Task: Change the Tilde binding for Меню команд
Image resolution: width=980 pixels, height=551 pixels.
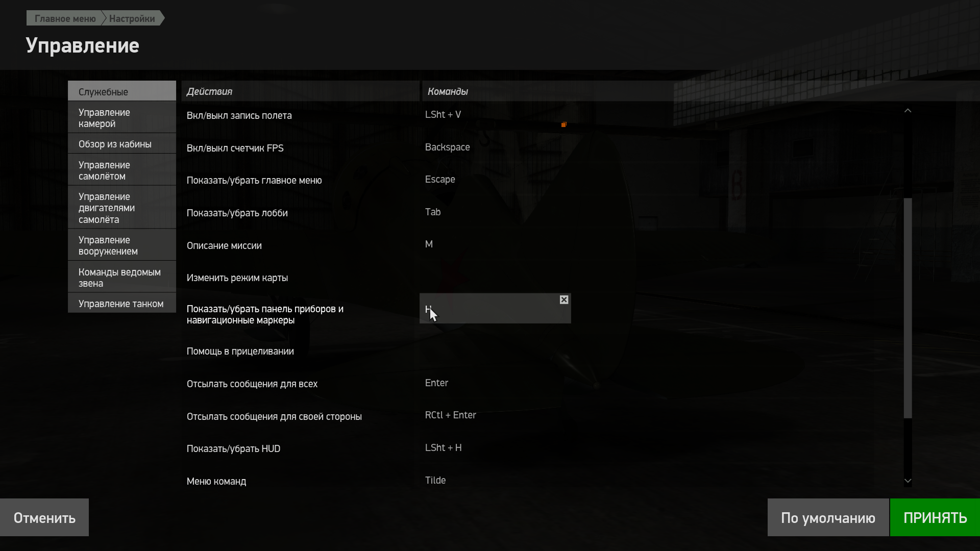Action: [x=495, y=481]
